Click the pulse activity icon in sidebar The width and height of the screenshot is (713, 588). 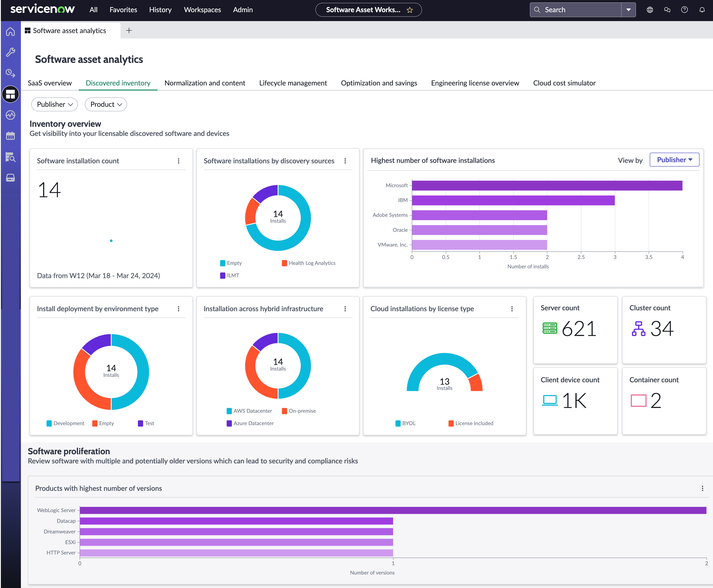pyautogui.click(x=10, y=115)
